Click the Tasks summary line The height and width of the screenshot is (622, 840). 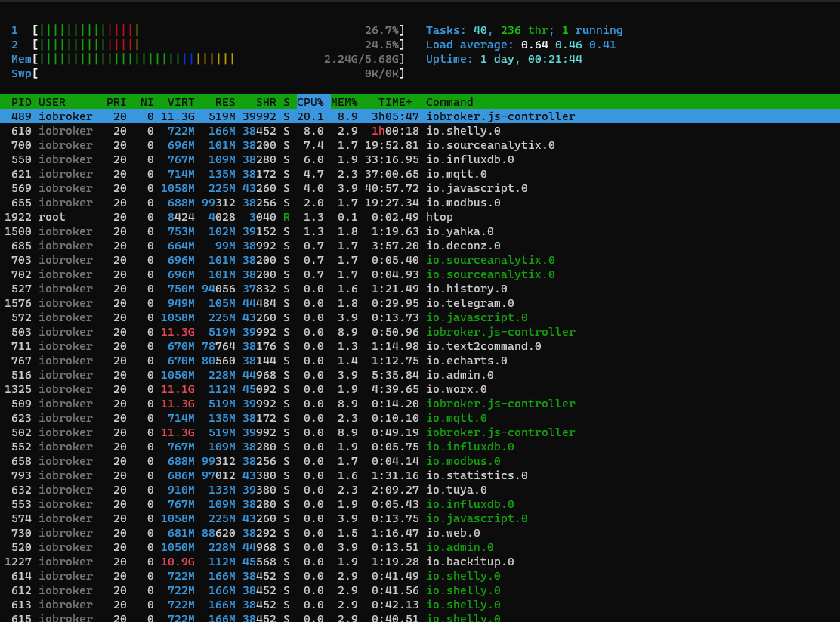tap(524, 30)
